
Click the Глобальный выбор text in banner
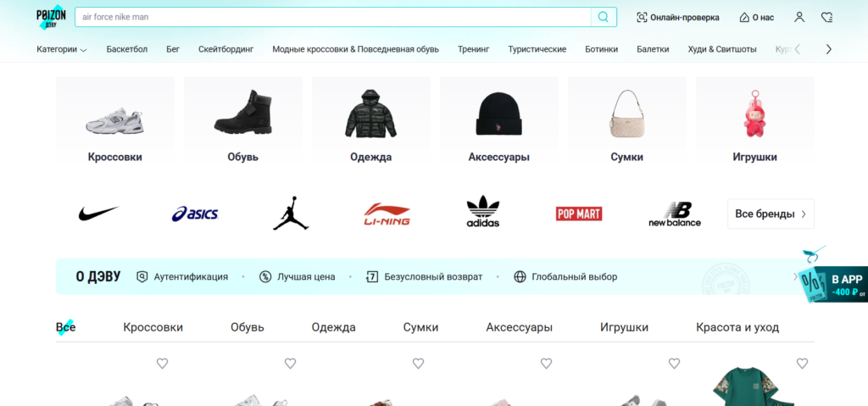574,276
